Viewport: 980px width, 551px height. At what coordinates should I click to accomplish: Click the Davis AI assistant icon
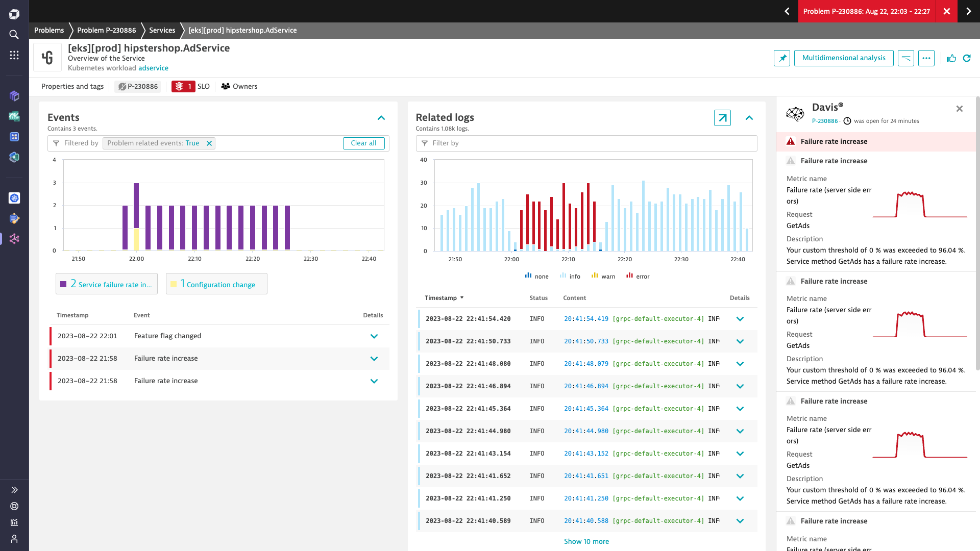[795, 113]
